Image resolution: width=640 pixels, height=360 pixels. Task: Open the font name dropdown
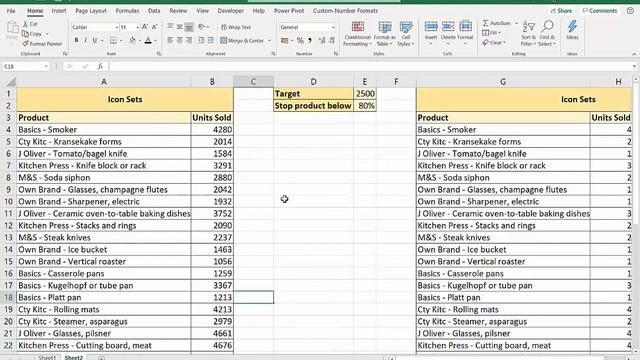(116, 27)
